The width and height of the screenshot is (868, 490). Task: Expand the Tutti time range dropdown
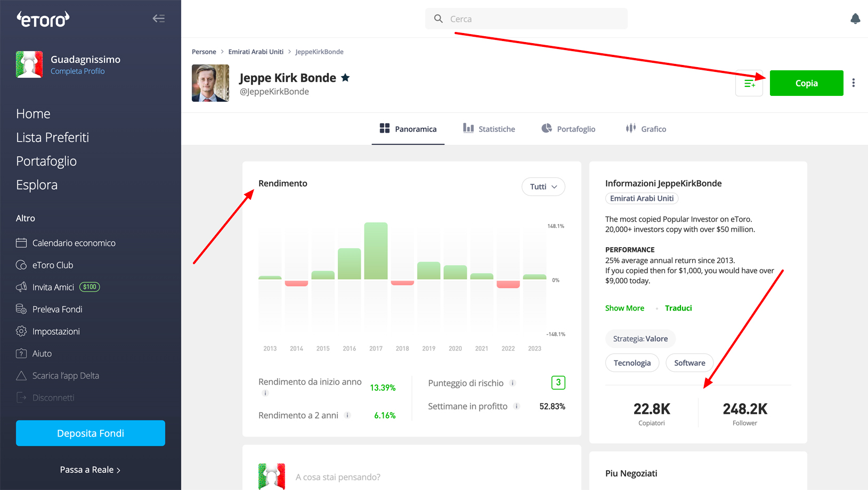(x=543, y=186)
